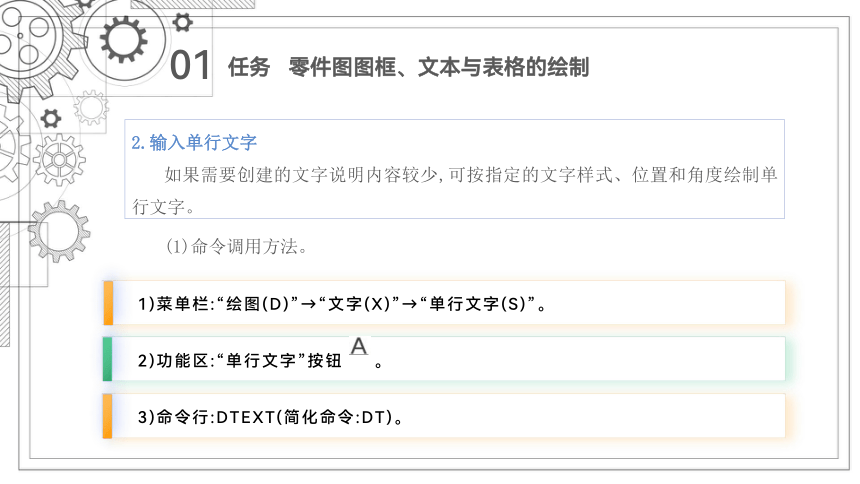Click the orange bar of the menu bar item

[108, 303]
